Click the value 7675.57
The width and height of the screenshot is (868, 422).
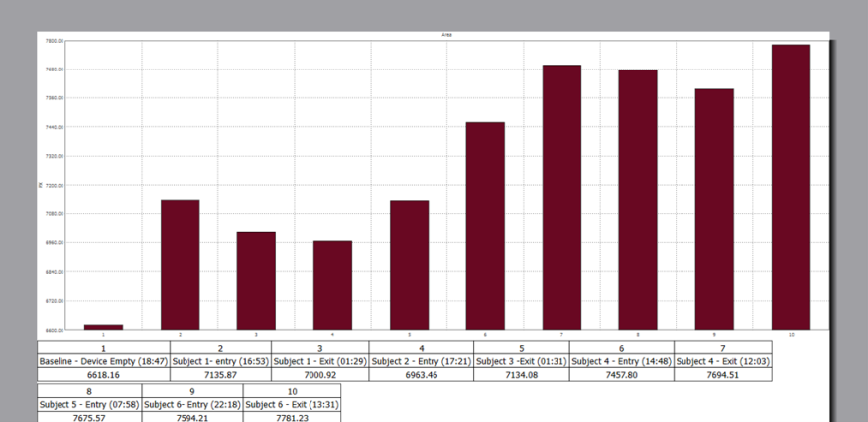click(89, 418)
